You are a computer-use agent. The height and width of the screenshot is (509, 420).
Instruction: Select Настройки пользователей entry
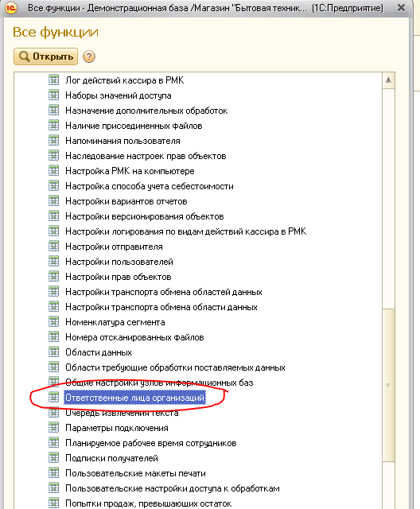click(119, 262)
